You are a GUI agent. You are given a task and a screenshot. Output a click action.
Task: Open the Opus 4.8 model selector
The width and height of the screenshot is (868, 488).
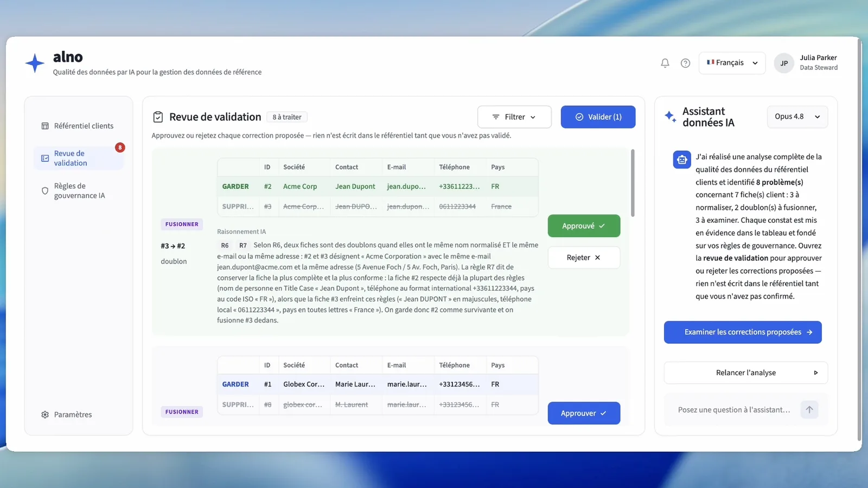pyautogui.click(x=797, y=117)
